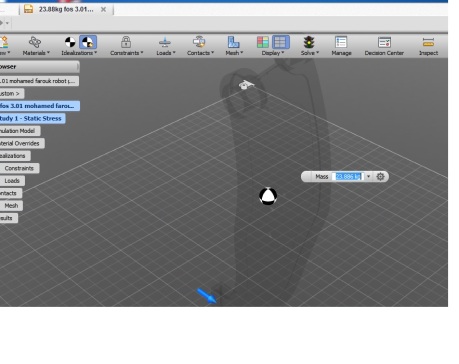Click the Contacts toolbar icon

pos(199,42)
